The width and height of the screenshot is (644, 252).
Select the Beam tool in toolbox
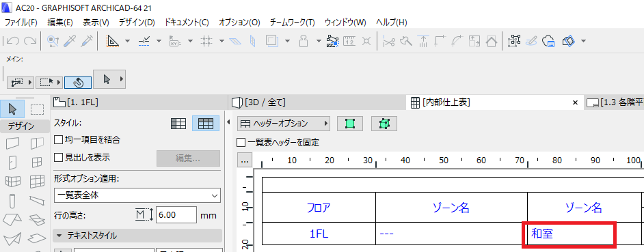[x=38, y=201]
